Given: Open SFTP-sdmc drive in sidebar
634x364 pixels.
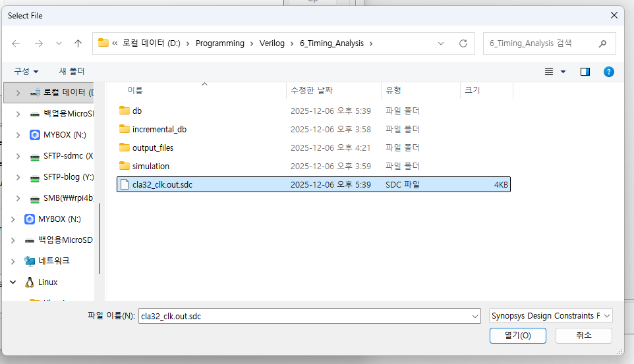Looking at the screenshot, I should point(62,156).
